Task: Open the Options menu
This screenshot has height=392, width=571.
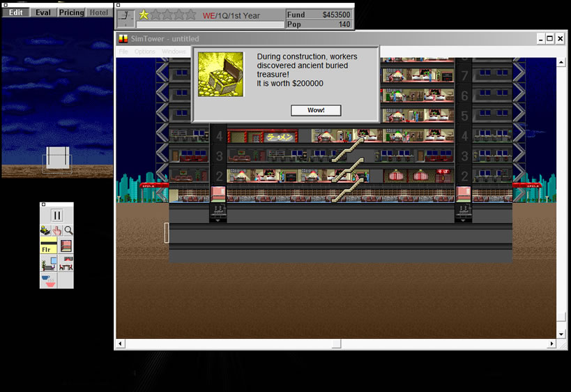Action: (145, 52)
